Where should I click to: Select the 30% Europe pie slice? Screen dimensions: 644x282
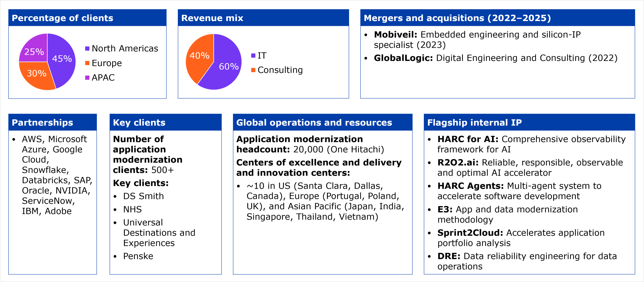coord(36,73)
